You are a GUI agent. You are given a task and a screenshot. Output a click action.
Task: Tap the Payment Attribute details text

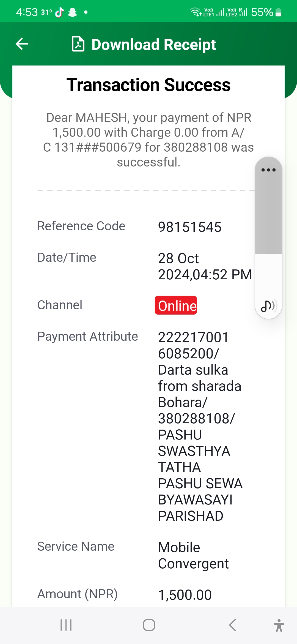point(200,427)
